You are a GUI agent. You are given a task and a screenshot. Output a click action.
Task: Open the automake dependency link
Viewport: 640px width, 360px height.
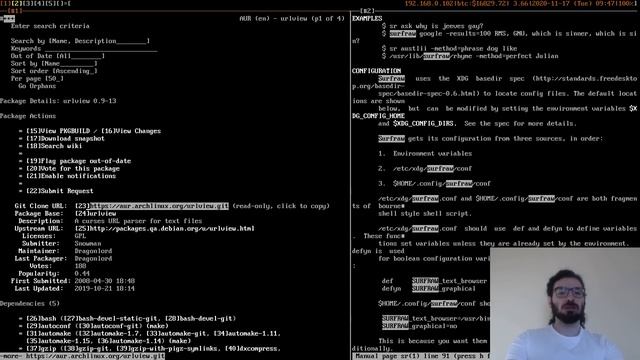pyautogui.click(x=49, y=333)
